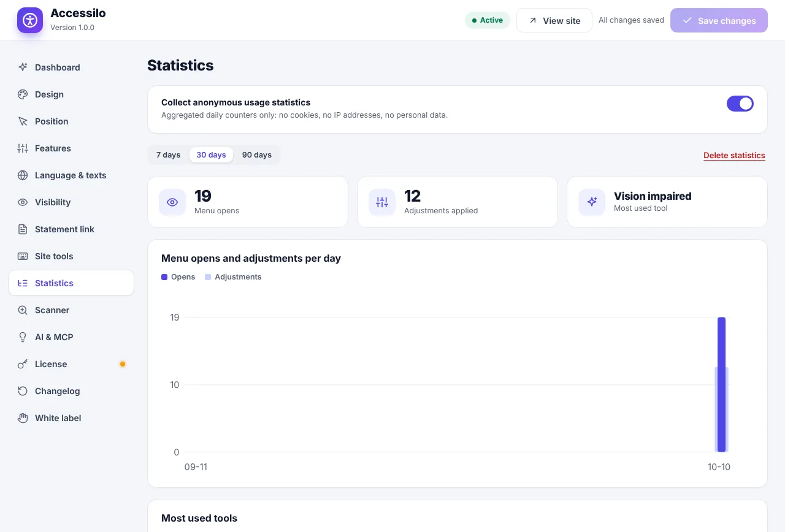Click the Scanner magnifier icon
This screenshot has width=785, height=532.
[23, 310]
